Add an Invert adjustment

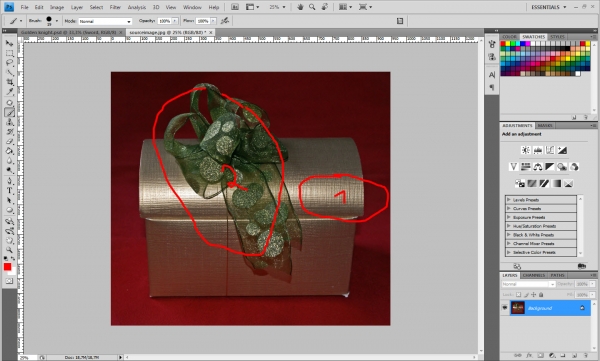point(520,183)
